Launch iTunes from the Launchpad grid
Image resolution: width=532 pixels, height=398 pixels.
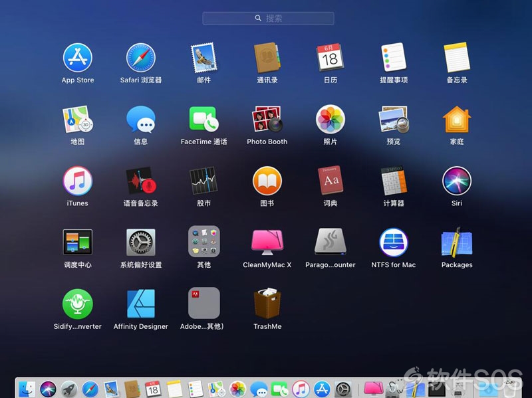(x=78, y=181)
